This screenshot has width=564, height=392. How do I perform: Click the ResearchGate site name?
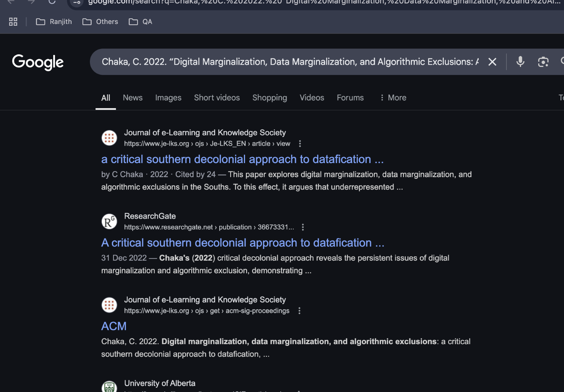click(x=150, y=216)
